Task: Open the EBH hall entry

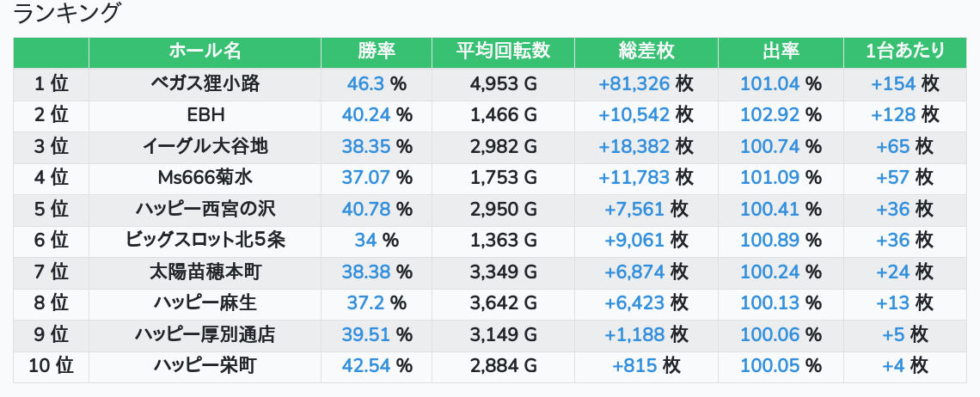Action: pyautogui.click(x=205, y=115)
